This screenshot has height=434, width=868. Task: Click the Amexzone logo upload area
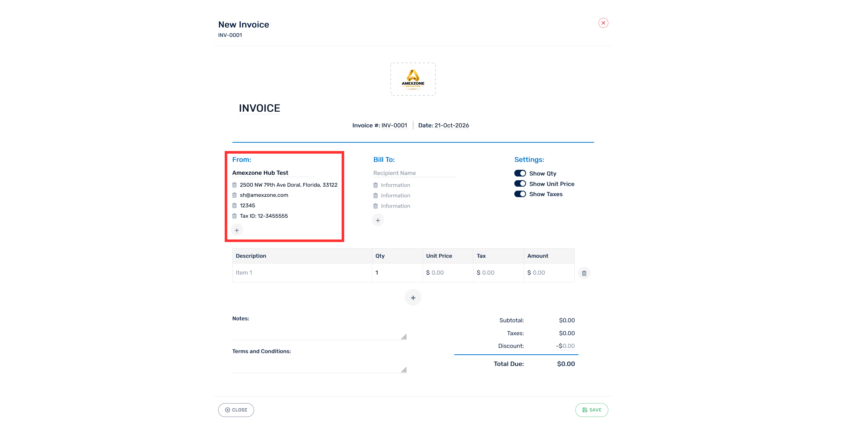413,79
